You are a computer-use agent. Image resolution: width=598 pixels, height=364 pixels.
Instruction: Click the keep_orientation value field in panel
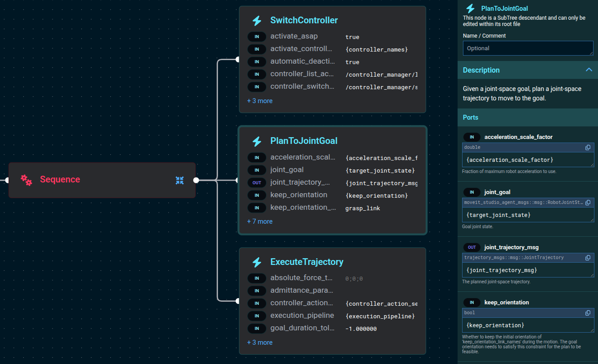point(528,325)
